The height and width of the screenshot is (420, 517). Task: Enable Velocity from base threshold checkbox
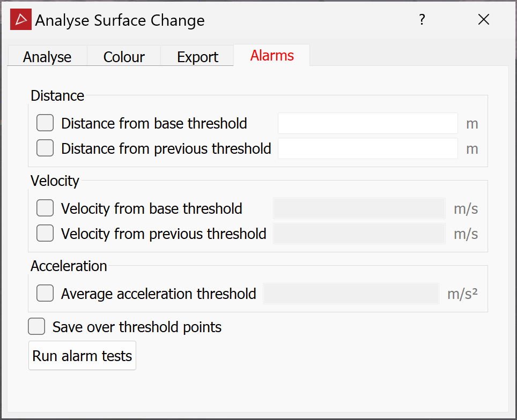(x=45, y=208)
